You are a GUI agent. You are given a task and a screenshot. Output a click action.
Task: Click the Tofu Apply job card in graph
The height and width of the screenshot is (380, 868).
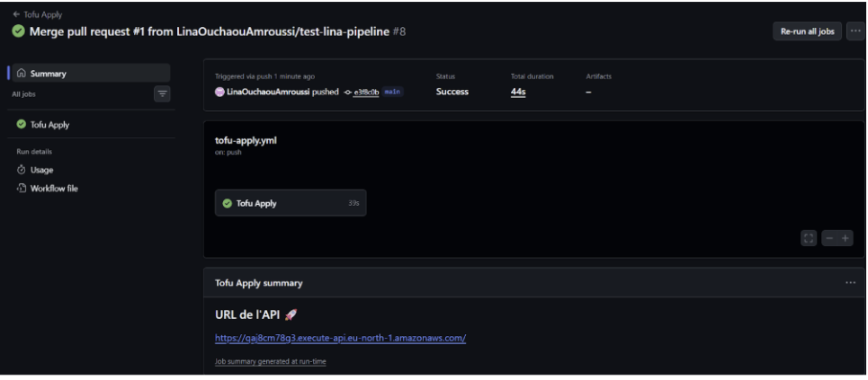tap(290, 203)
